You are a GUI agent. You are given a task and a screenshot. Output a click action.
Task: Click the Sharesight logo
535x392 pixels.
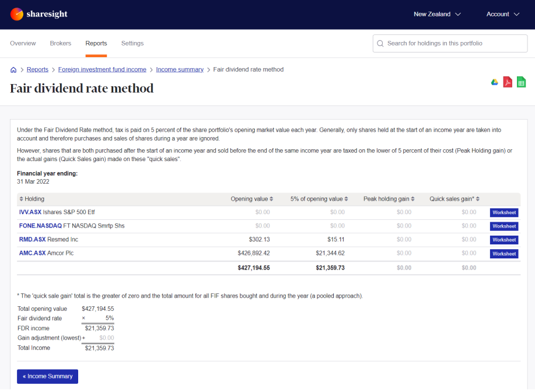[x=39, y=14]
